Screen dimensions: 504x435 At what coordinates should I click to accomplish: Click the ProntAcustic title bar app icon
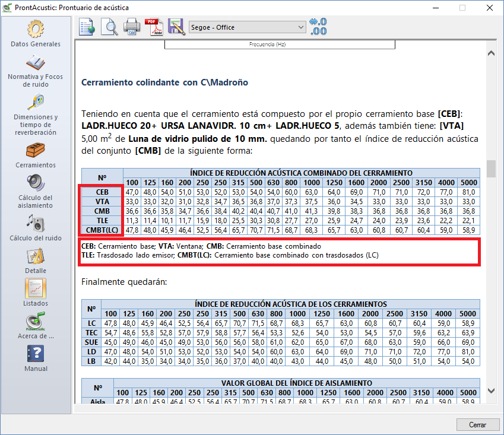(x=7, y=7)
